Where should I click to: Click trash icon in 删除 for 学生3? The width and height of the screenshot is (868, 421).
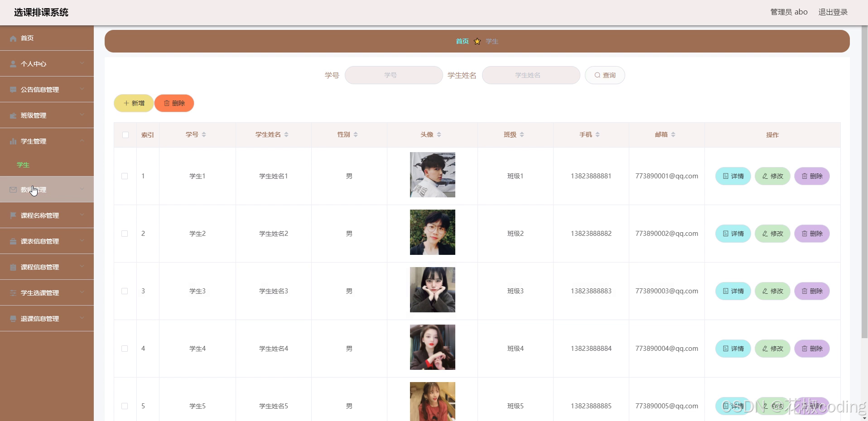point(805,291)
